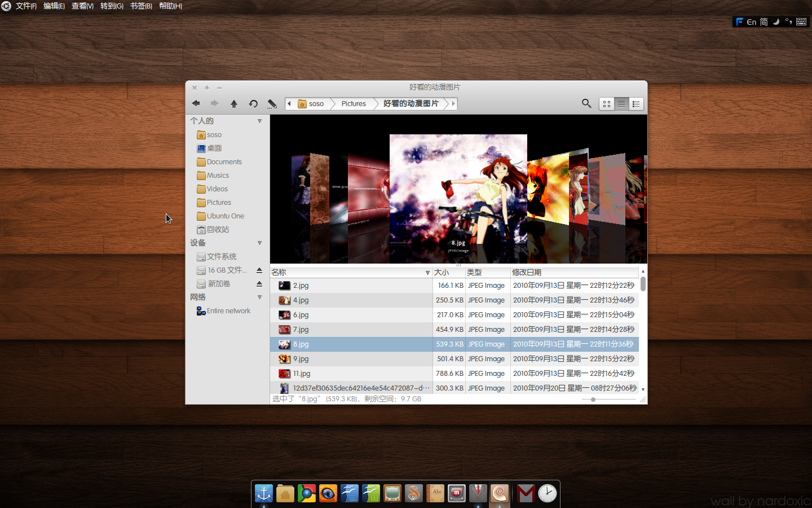Image resolution: width=812 pixels, height=508 pixels.
Task: Open 转到 menu
Action: pos(112,6)
